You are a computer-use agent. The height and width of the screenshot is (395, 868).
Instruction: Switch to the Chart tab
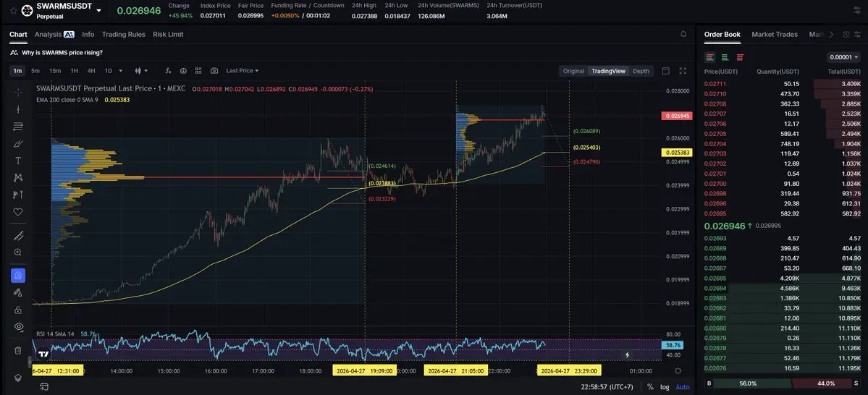[18, 34]
